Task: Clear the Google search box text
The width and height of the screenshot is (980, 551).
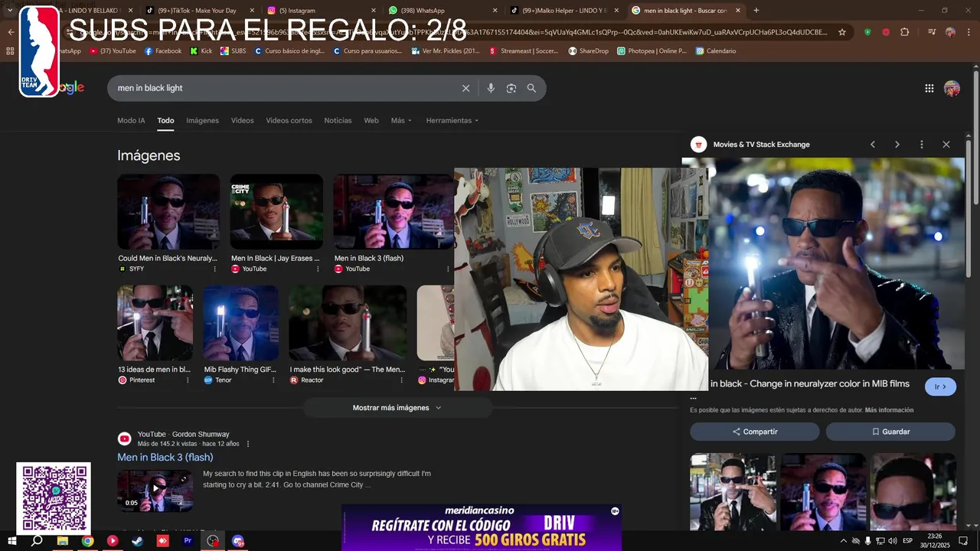Action: pos(465,88)
